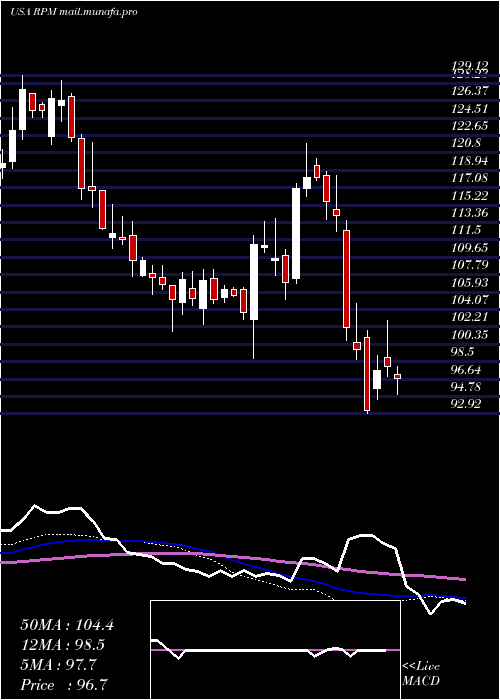Select the 102.21 price axis label

[x=469, y=317]
